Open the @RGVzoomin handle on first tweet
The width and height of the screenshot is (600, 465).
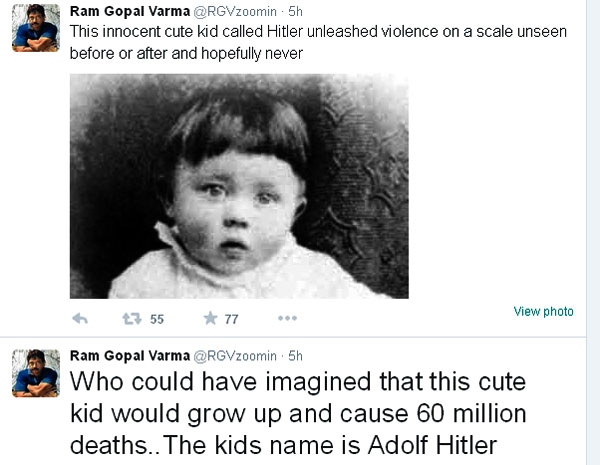click(233, 11)
